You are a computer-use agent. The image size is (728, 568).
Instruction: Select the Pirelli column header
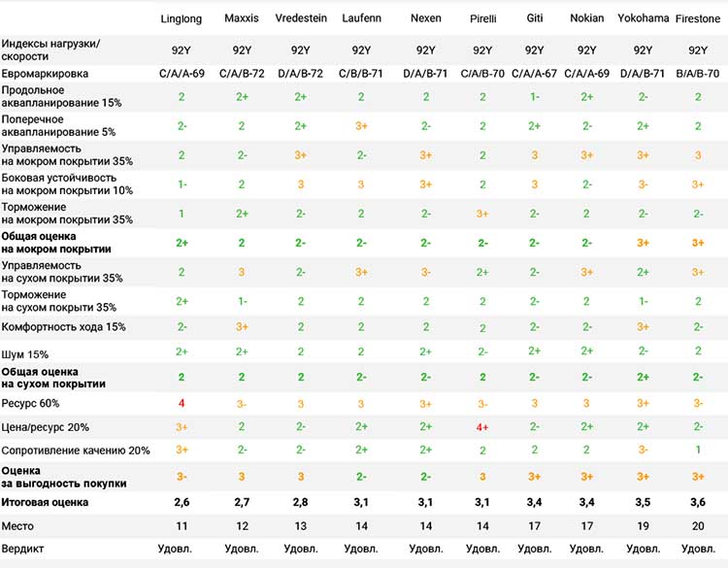pyautogui.click(x=482, y=19)
